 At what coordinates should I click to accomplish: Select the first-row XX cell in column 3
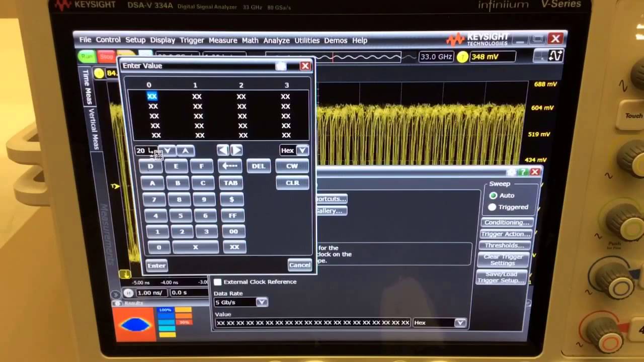pyautogui.click(x=285, y=97)
